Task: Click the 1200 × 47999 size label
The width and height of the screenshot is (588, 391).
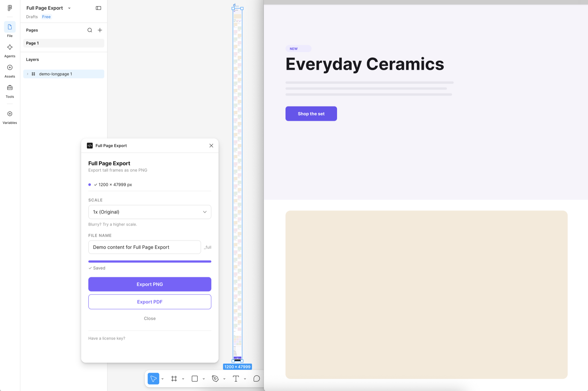Action: click(x=237, y=367)
